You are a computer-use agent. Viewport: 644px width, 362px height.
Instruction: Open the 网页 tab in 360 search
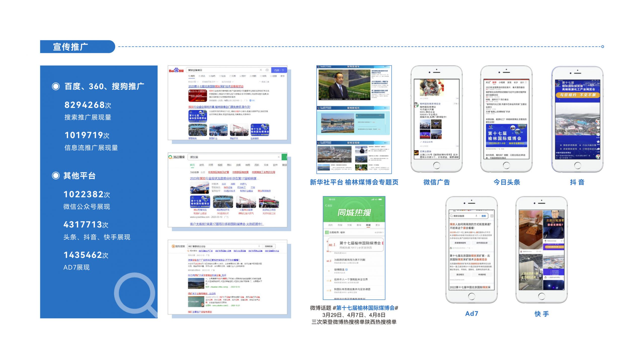pyautogui.click(x=192, y=165)
